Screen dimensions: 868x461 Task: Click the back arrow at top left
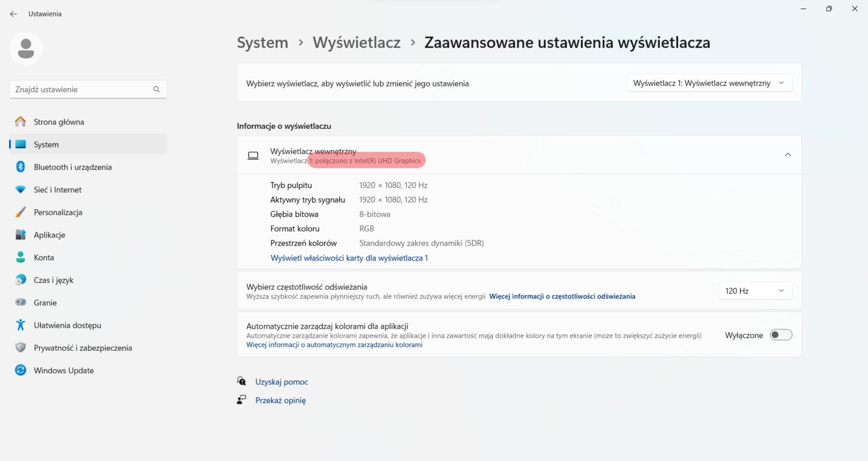pyautogui.click(x=13, y=14)
